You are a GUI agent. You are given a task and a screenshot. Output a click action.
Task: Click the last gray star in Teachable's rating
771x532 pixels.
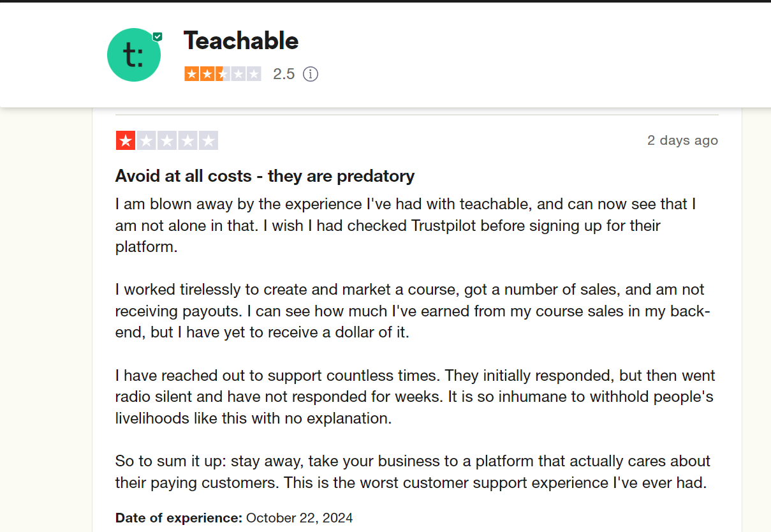click(x=253, y=73)
